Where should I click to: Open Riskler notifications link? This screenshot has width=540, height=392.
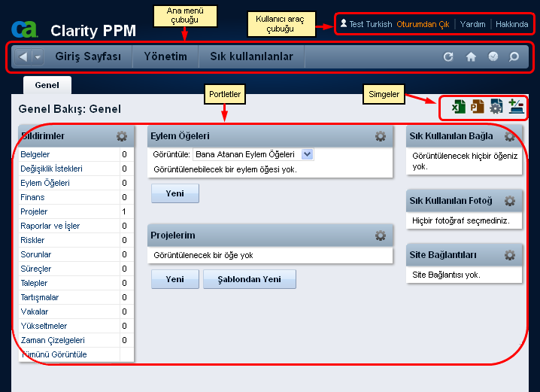[x=32, y=240]
